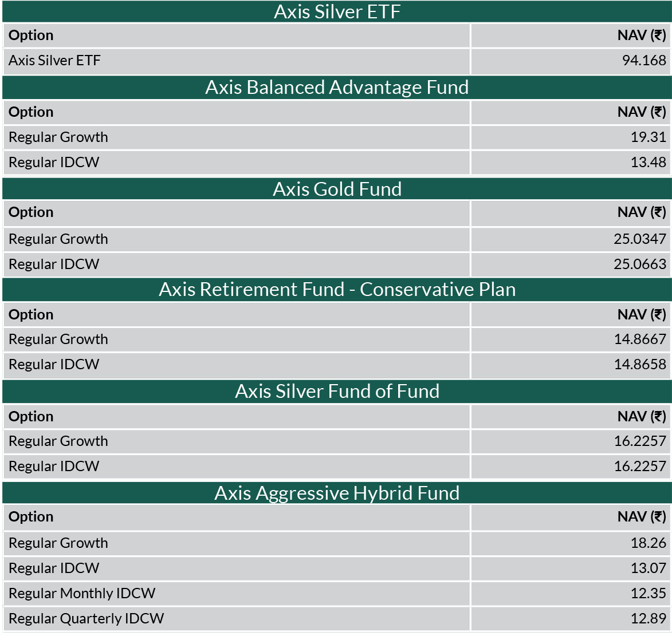Select NAV value 13.48 for Balanced Advantage IDCW
Image resolution: width=672 pixels, height=636 pixels.
pyautogui.click(x=648, y=163)
